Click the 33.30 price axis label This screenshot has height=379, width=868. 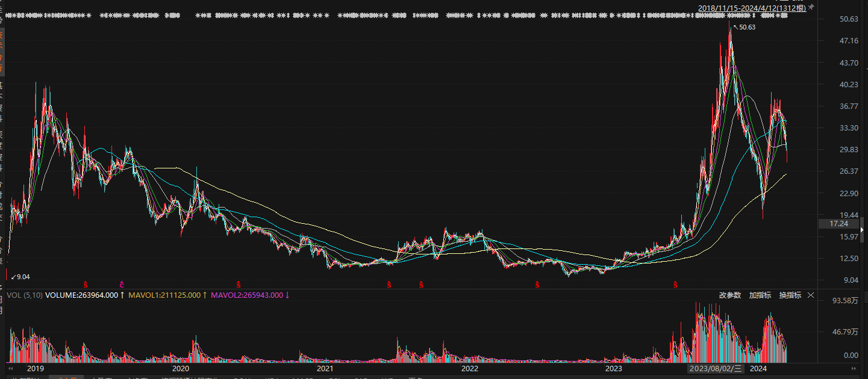[x=848, y=128]
